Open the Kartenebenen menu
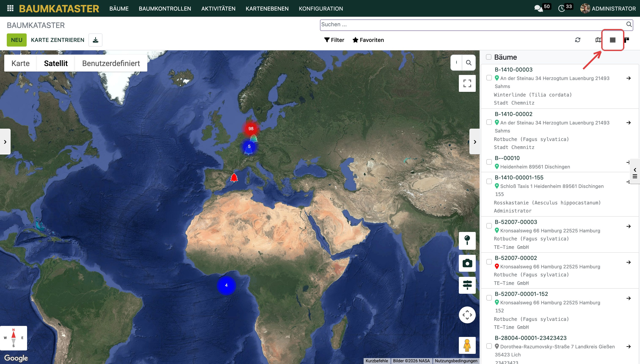 [x=267, y=8]
